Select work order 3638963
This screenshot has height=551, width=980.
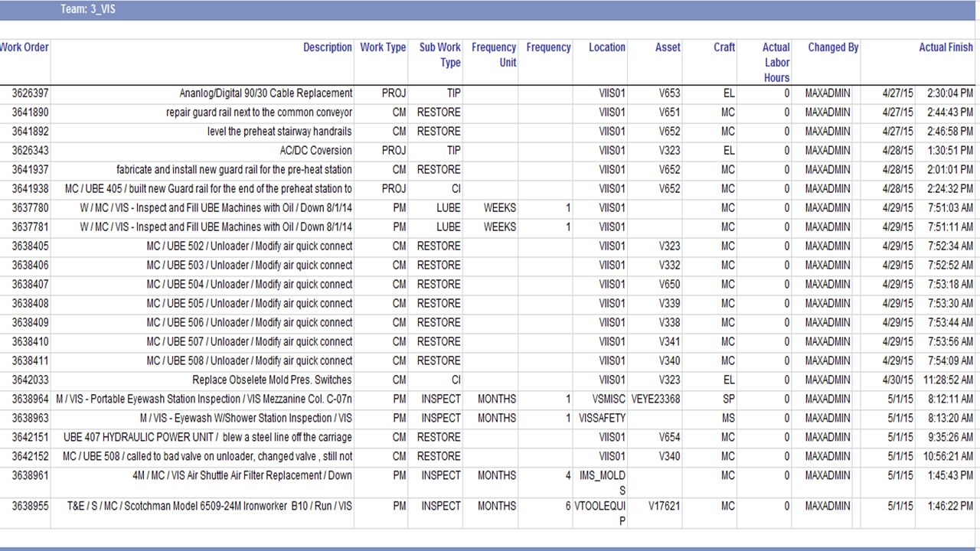point(31,419)
